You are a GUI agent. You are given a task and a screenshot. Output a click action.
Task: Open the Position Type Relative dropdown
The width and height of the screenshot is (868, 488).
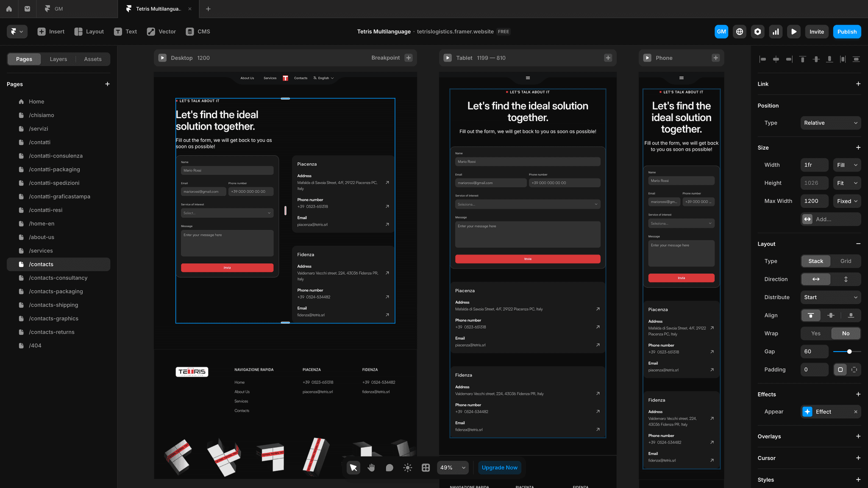(x=830, y=123)
